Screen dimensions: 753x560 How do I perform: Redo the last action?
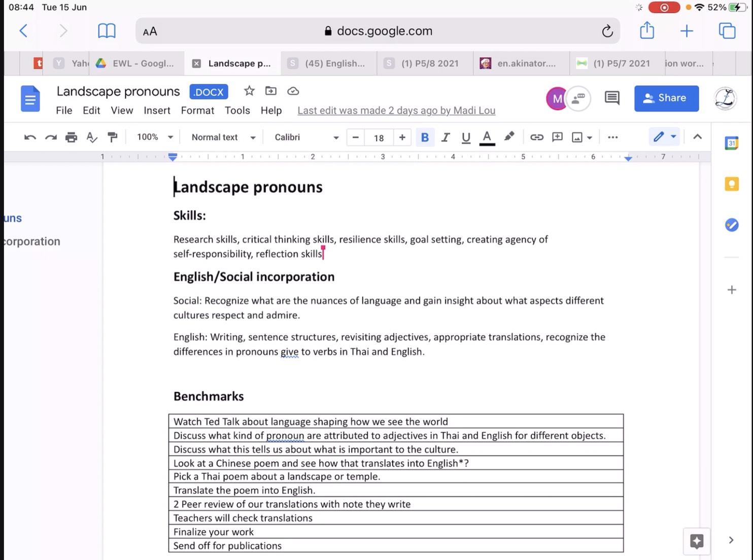(51, 137)
